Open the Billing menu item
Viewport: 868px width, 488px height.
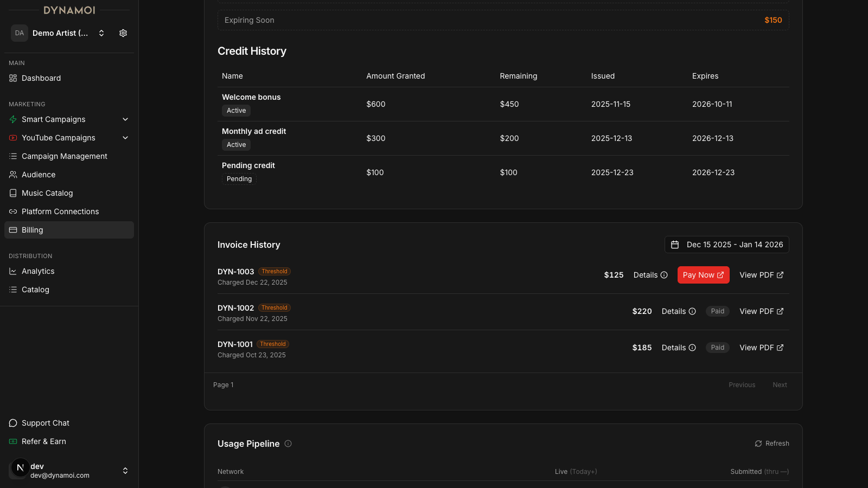coord(32,230)
